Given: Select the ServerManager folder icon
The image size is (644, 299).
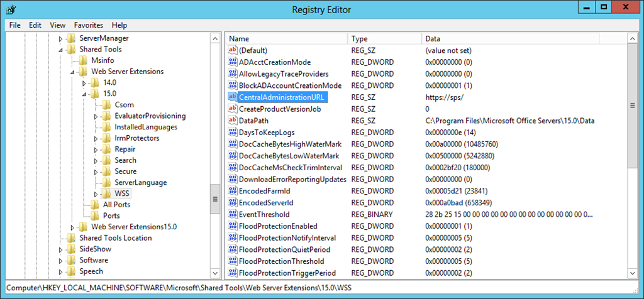Looking at the screenshot, I should 72,38.
